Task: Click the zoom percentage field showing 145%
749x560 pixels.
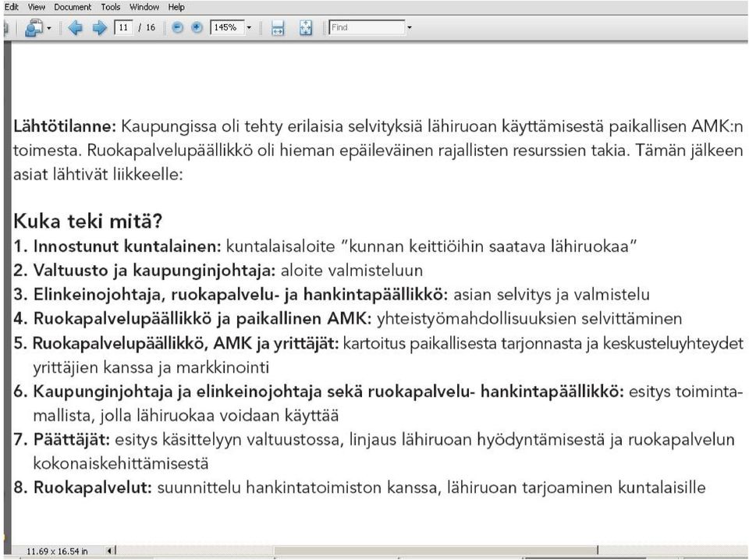Action: pyautogui.click(x=227, y=28)
